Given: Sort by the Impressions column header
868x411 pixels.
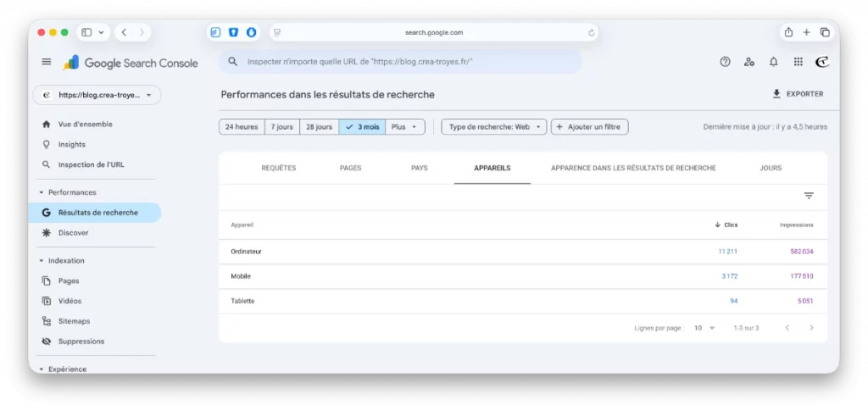Looking at the screenshot, I should (797, 225).
